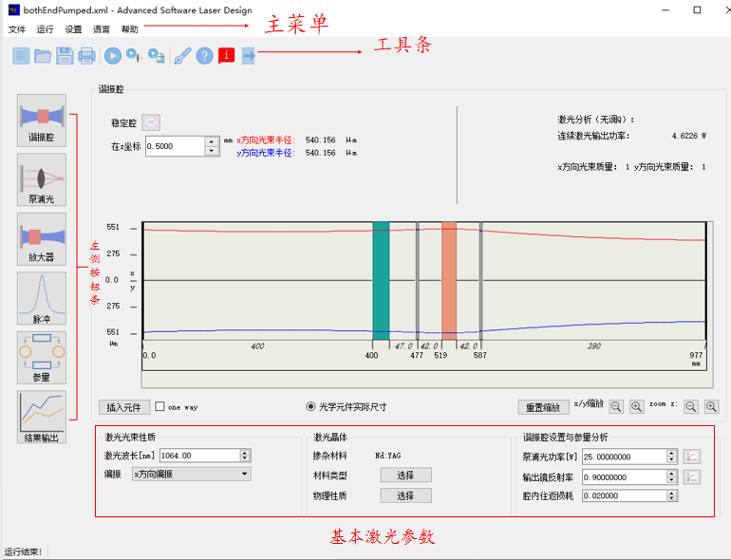
Task: Click the Print toolbar icon
Action: pyautogui.click(x=86, y=56)
